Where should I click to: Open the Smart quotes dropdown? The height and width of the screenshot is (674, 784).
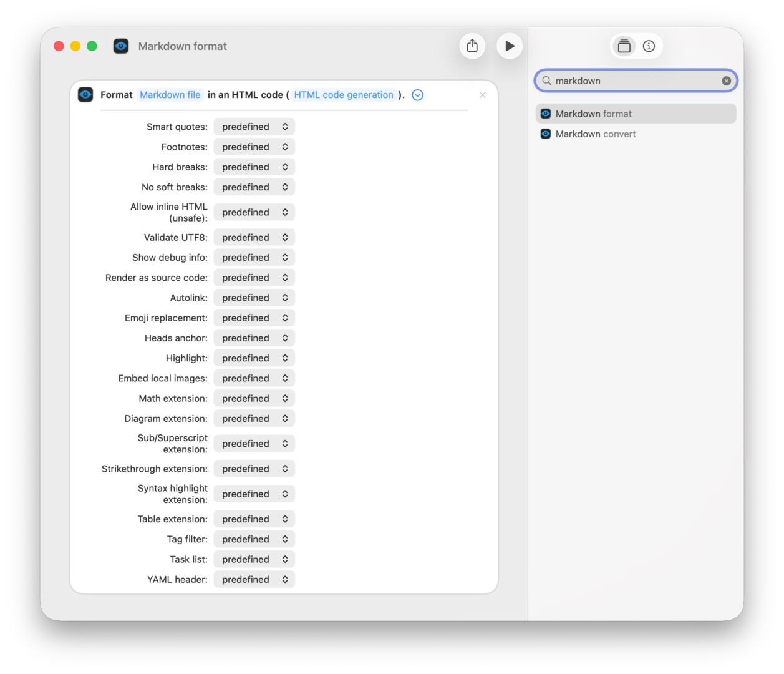pyautogui.click(x=254, y=126)
